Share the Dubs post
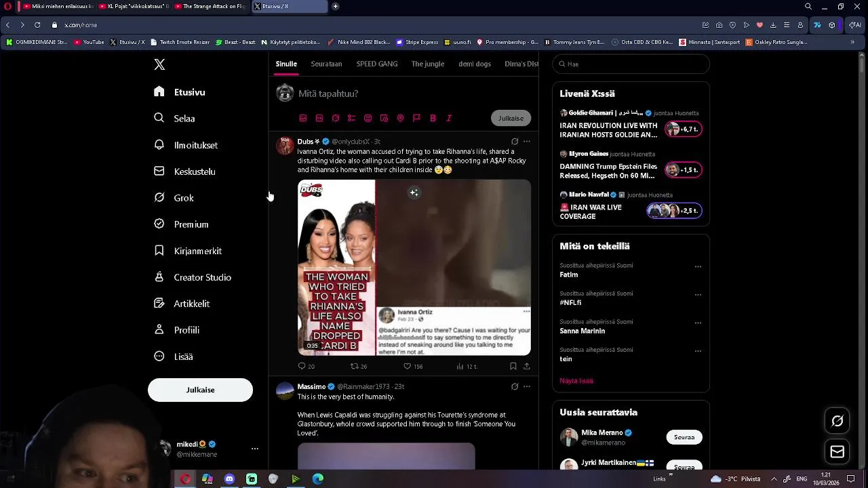The height and width of the screenshot is (488, 868). [526, 366]
